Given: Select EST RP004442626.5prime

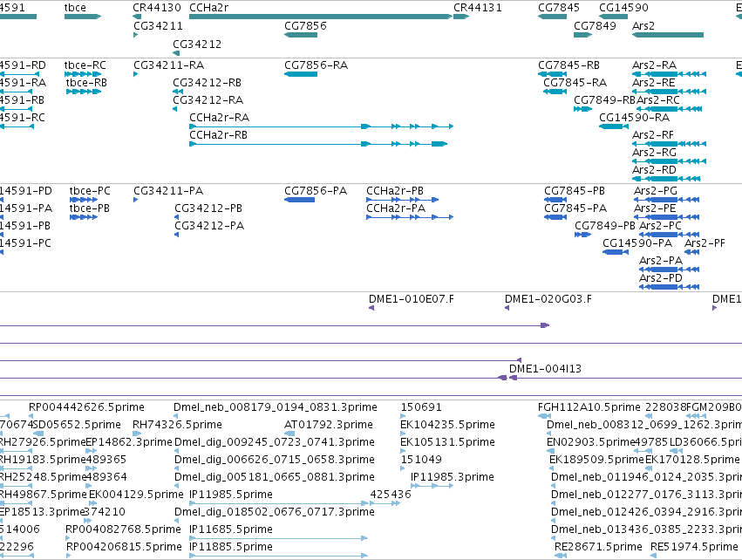Looking at the screenshot, I should 86,407.
